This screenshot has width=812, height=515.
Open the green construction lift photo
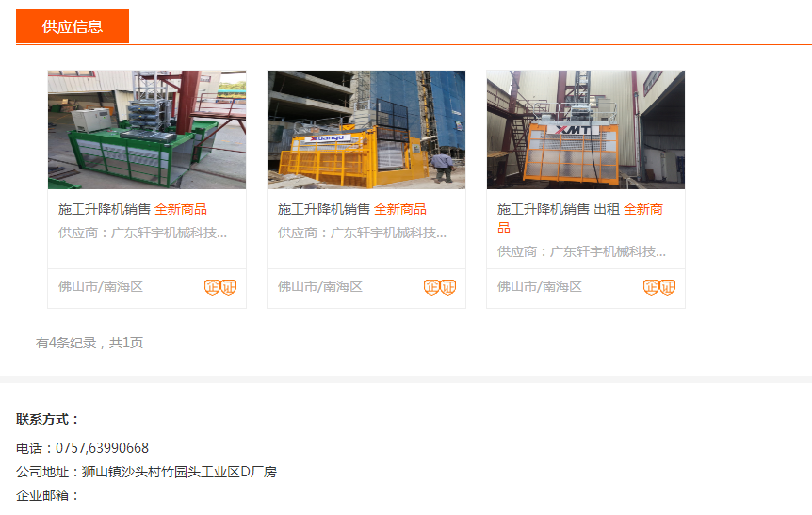tap(147, 130)
